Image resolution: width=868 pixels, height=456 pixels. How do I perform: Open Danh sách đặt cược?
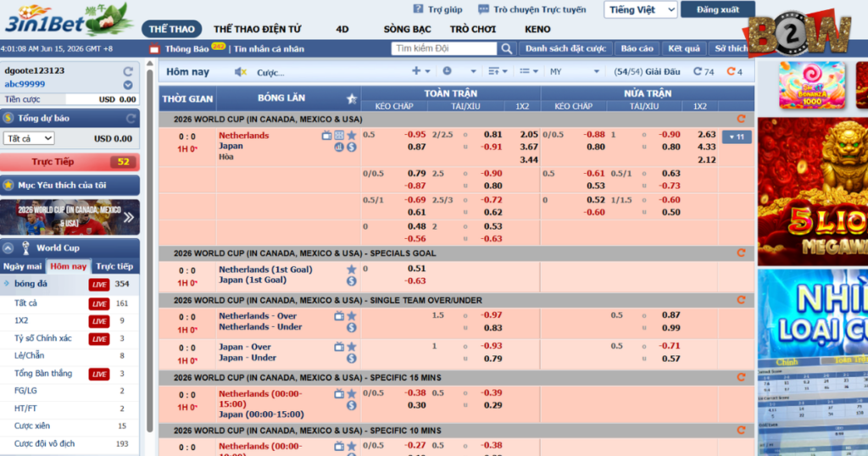tap(565, 48)
